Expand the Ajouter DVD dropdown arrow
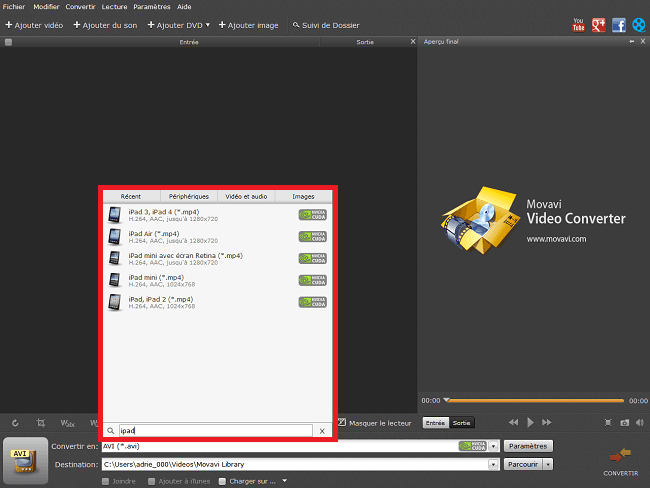Screen dimensions: 650x488 208,25
